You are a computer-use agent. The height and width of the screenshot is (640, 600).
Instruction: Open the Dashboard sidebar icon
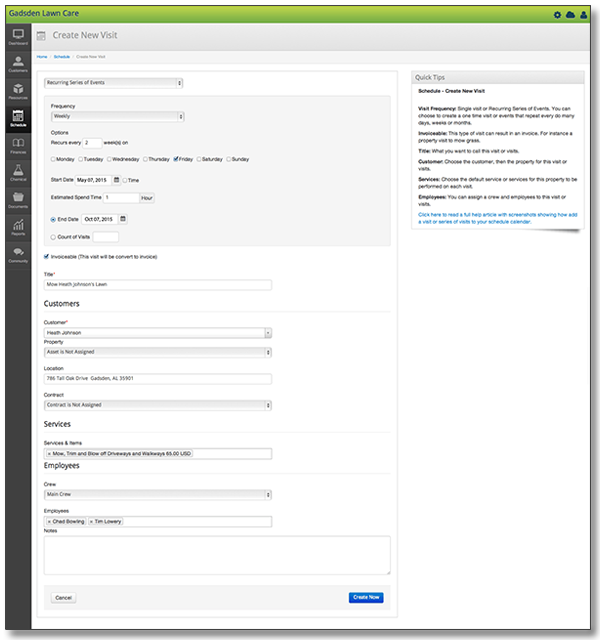(17, 37)
